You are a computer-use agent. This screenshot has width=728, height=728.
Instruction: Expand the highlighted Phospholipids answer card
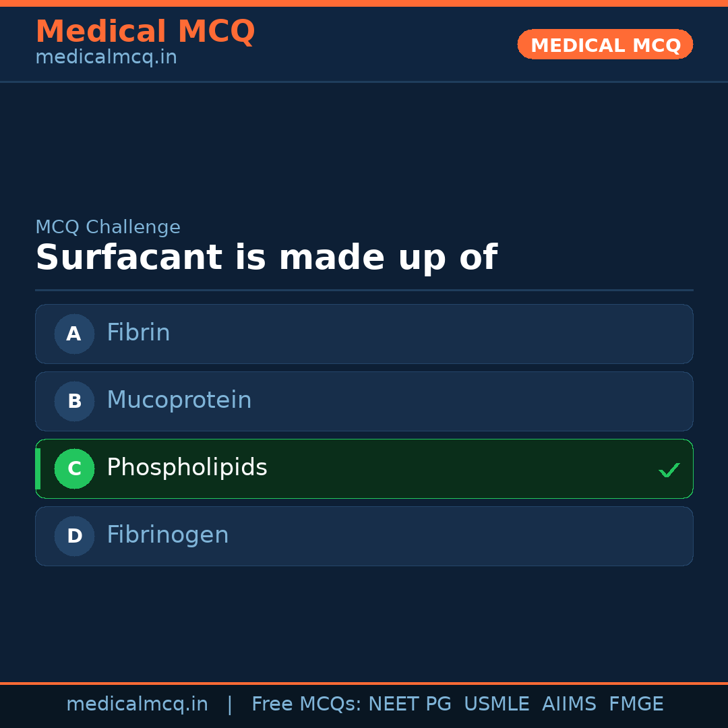coord(364,468)
